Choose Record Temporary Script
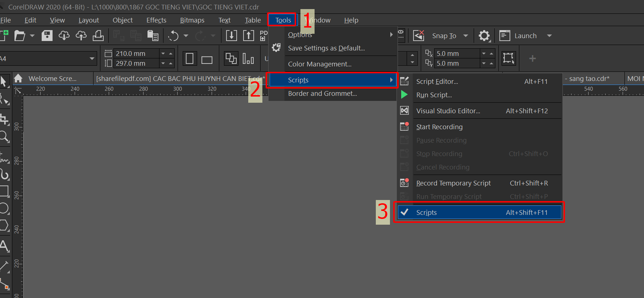The image size is (644, 298). pos(479,183)
